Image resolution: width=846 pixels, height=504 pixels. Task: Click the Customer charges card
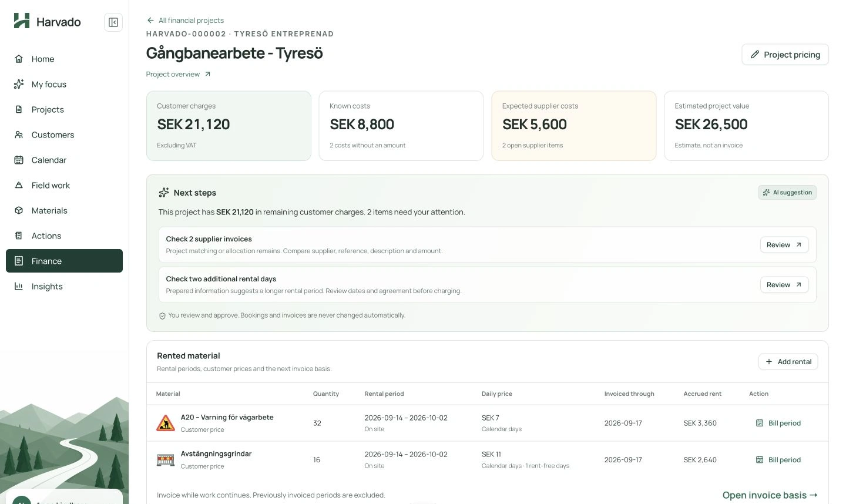[x=229, y=126]
